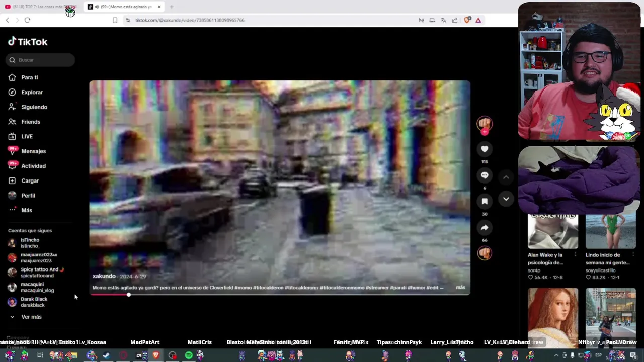Open xakundo creator avatar
This screenshot has height=362, width=644.
[485, 123]
